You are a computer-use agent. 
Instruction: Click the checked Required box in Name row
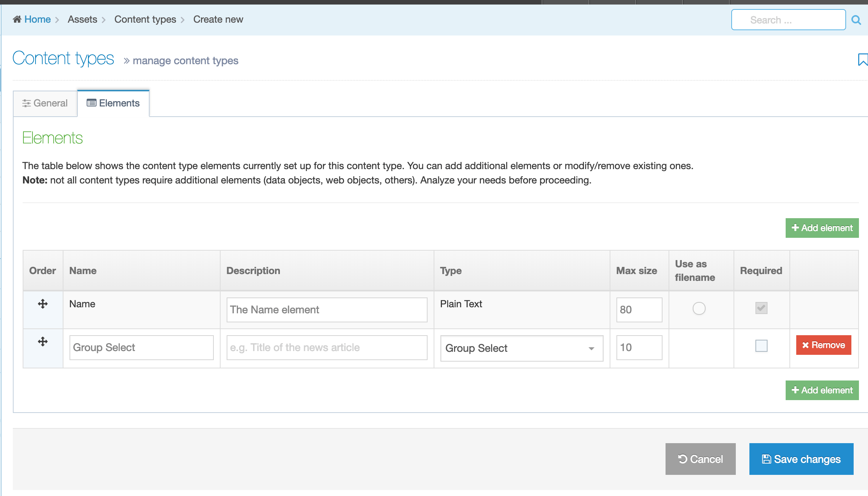pyautogui.click(x=761, y=308)
